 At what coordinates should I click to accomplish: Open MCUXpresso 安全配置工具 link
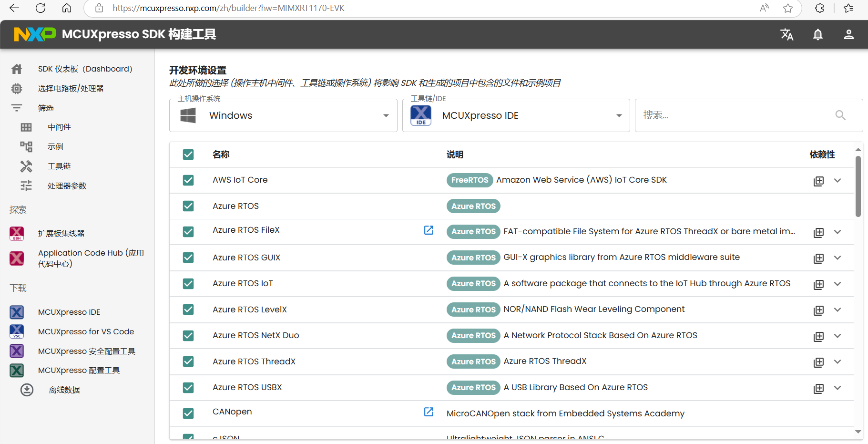pos(87,351)
